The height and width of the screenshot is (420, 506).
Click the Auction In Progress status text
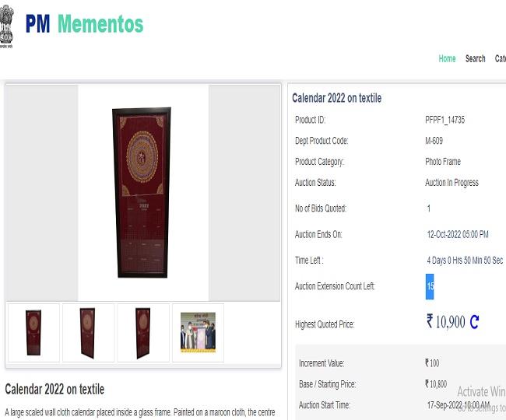pos(452,183)
